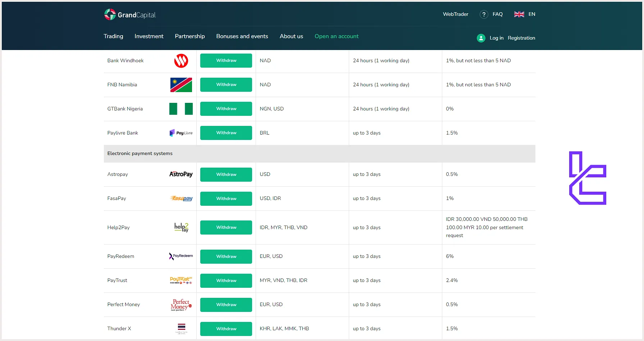The image size is (644, 341).
Task: Open the Partnership menu
Action: point(189,36)
